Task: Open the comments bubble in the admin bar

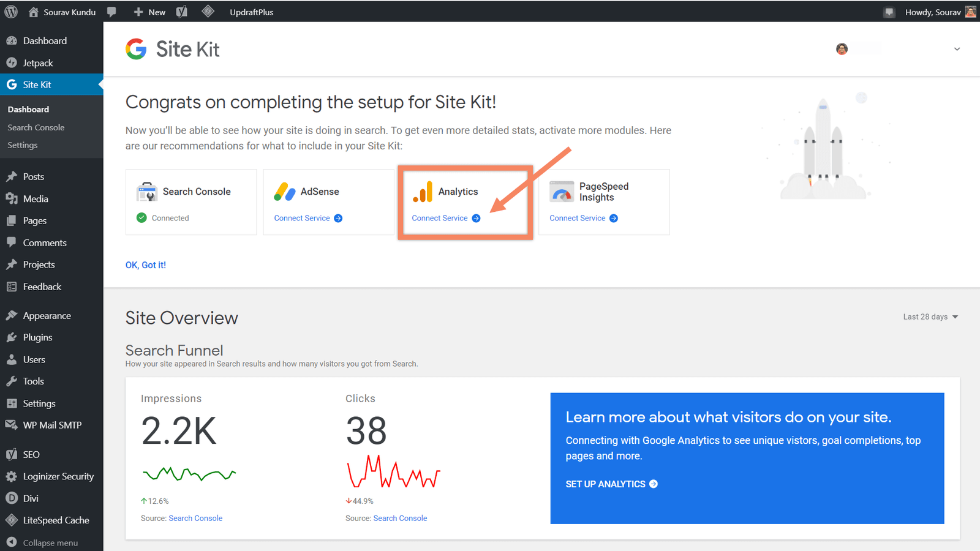Action: click(112, 11)
